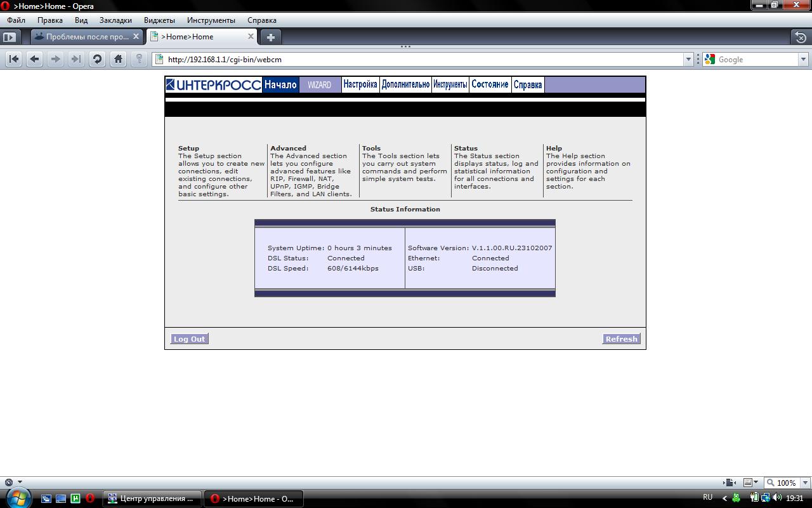This screenshot has width=812, height=508.
Task: Click the Home icon in the toolbar
Action: 118,59
